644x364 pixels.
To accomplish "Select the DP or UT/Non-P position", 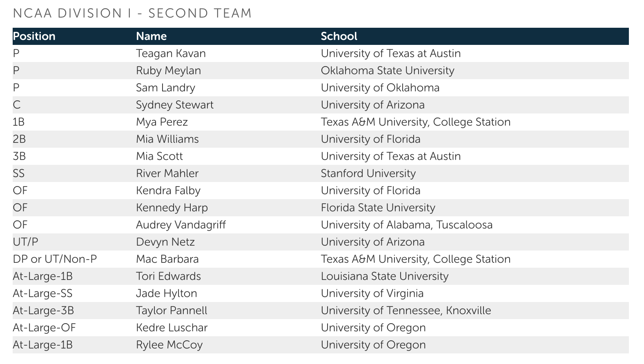I will [55, 259].
